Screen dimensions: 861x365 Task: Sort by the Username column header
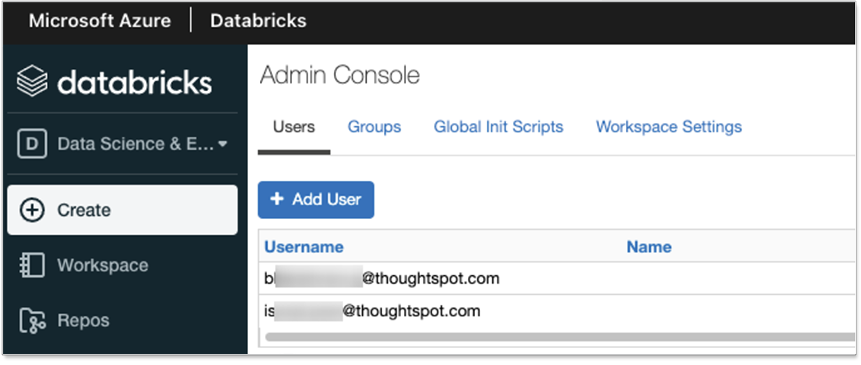(x=304, y=247)
